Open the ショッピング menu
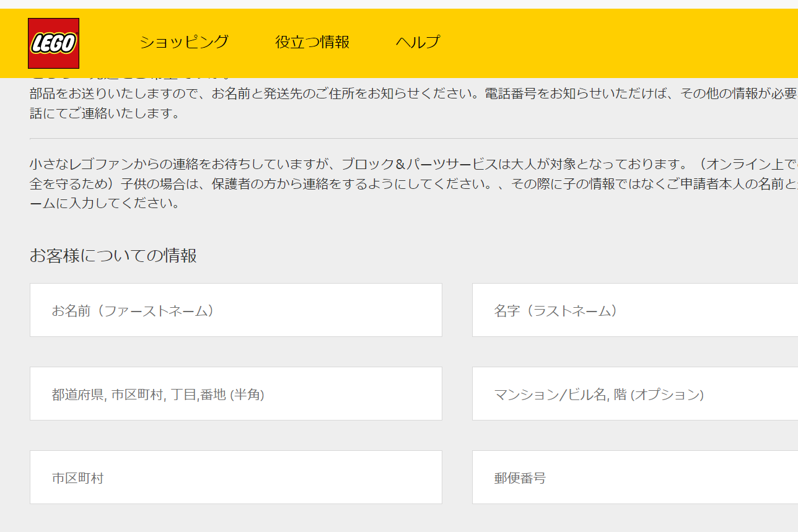This screenshot has width=798, height=532. 184,42
